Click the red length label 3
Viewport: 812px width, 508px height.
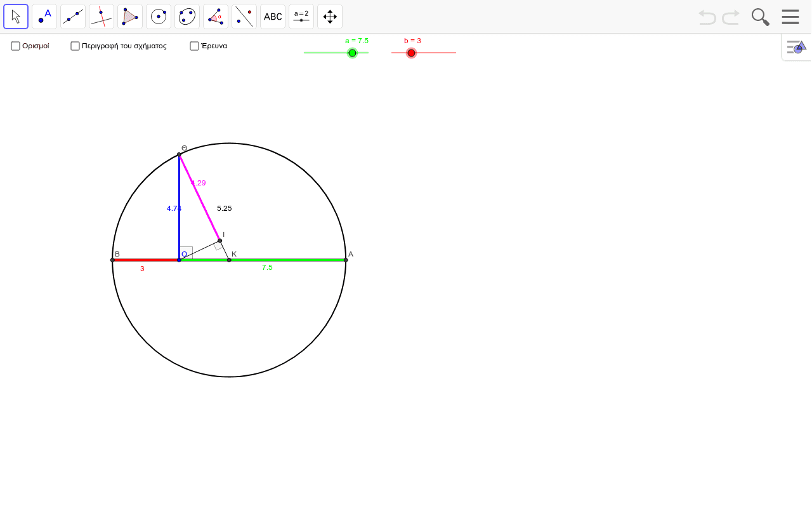tap(142, 269)
